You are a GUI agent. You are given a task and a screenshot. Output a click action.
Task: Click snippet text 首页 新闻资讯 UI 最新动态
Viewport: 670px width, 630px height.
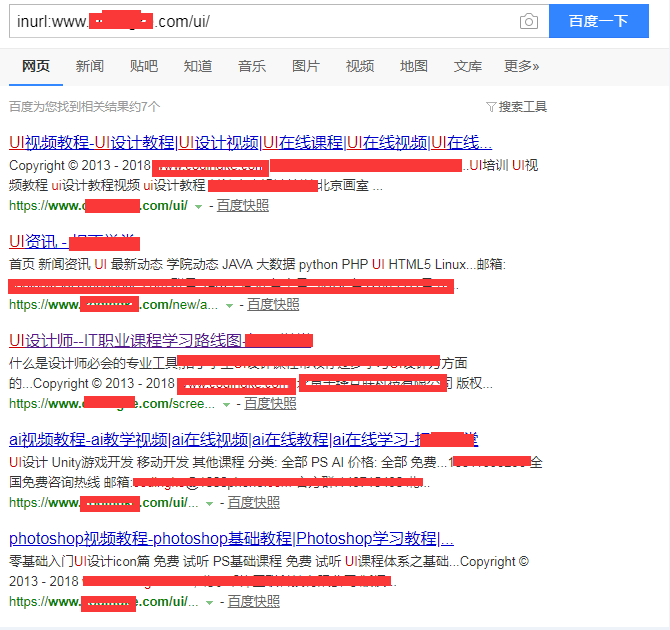click(86, 265)
